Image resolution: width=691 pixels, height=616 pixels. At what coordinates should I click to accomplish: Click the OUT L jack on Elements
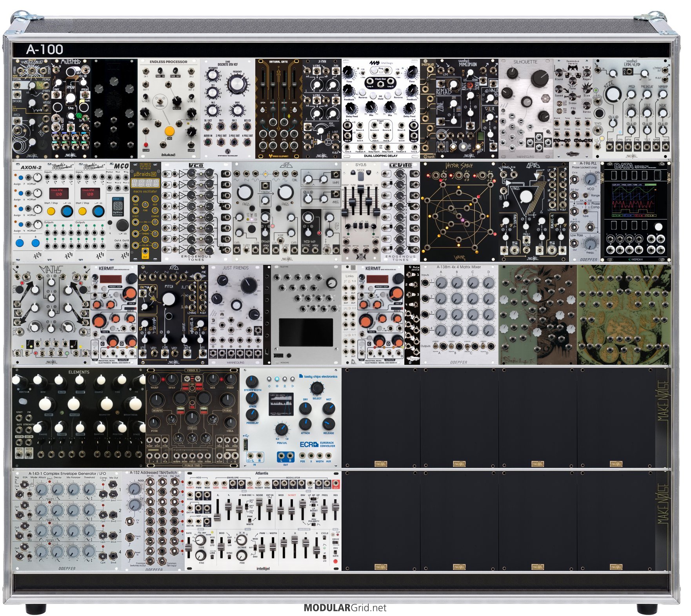[x=19, y=454]
